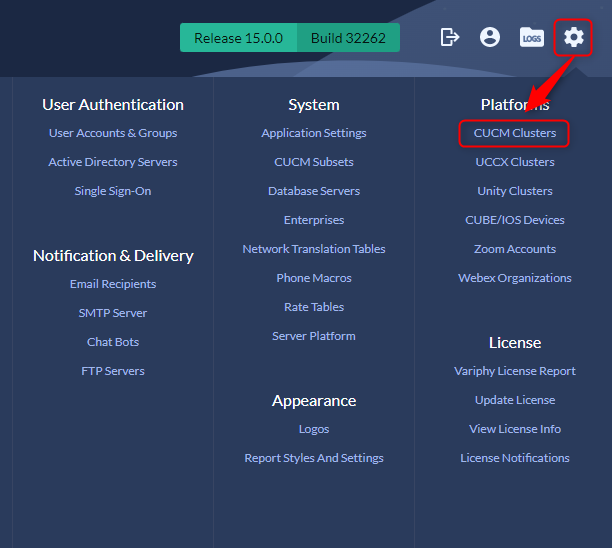This screenshot has width=612, height=548.
Task: Open SMTP Server settings
Action: point(113,313)
